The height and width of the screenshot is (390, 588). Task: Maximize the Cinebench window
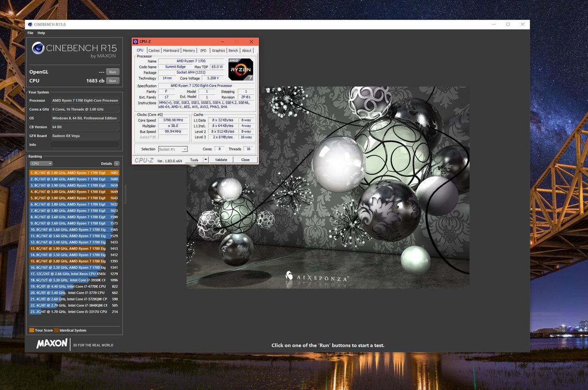(508, 24)
